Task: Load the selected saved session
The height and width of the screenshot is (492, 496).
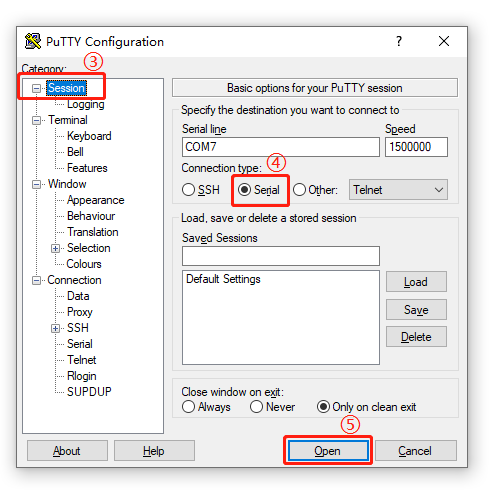Action: 416,282
